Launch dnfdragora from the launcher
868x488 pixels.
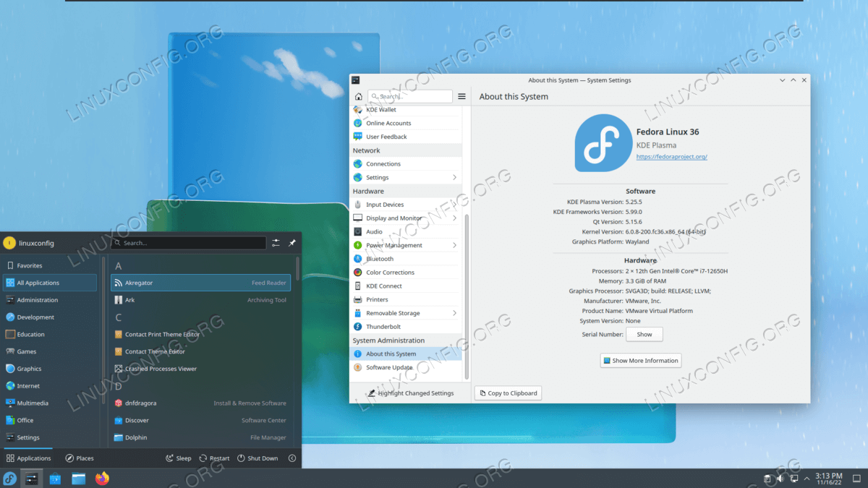pyautogui.click(x=200, y=403)
